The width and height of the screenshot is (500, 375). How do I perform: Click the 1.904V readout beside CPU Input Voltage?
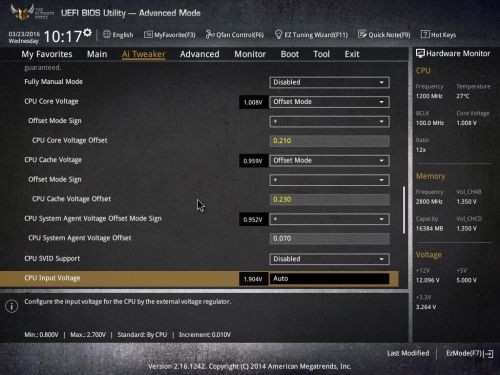point(253,279)
